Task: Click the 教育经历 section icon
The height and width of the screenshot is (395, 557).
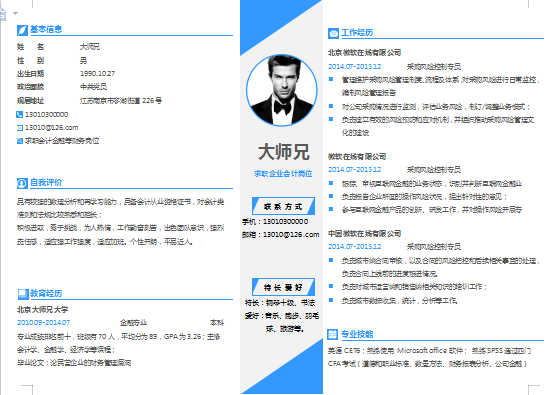Action: tap(23, 294)
